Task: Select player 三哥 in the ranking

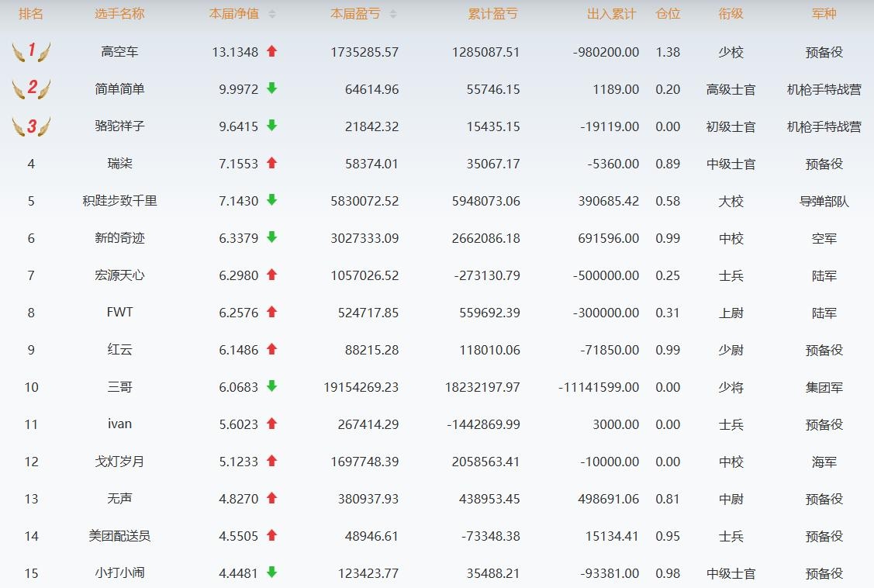Action: (119, 387)
